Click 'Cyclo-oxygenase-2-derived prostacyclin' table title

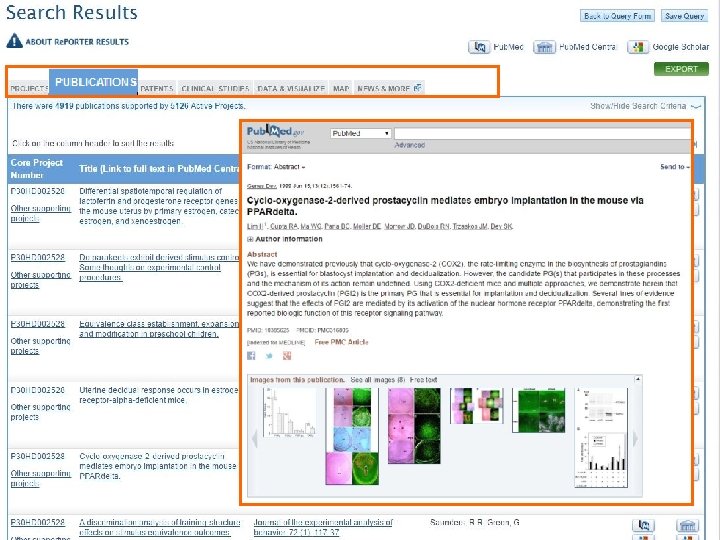coord(158,466)
